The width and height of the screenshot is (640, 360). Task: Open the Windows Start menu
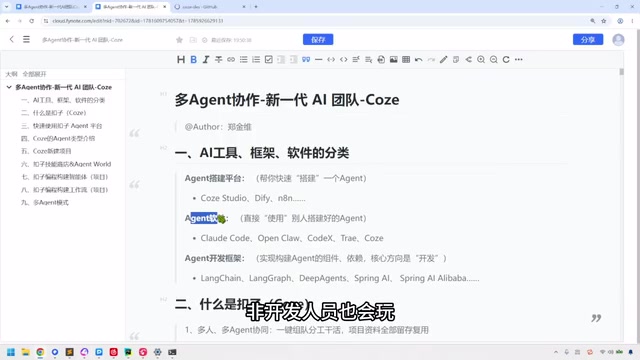tap(11, 352)
